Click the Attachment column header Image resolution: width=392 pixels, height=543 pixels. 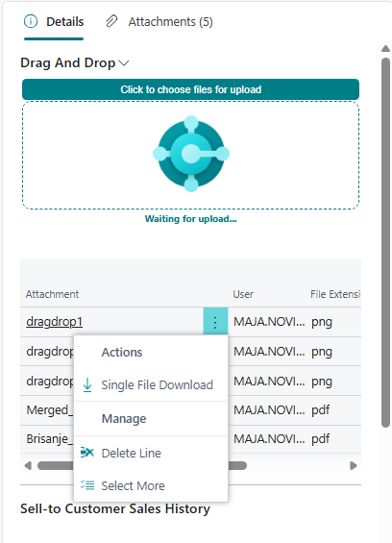(x=52, y=294)
